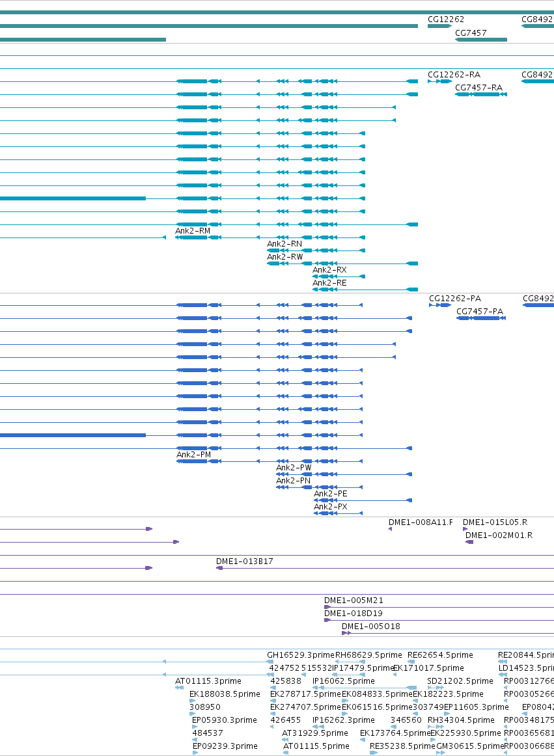Select the Ank2-RM transcript label
The height and width of the screenshot is (756, 554).
(193, 231)
